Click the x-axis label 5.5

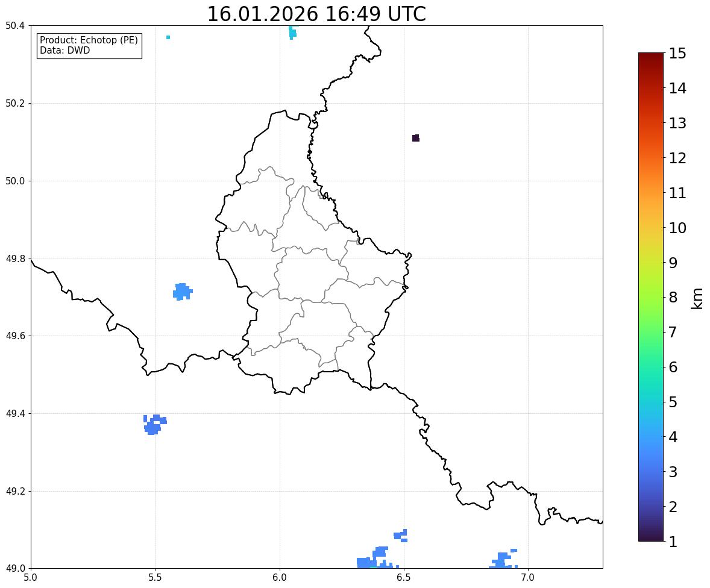click(x=155, y=578)
